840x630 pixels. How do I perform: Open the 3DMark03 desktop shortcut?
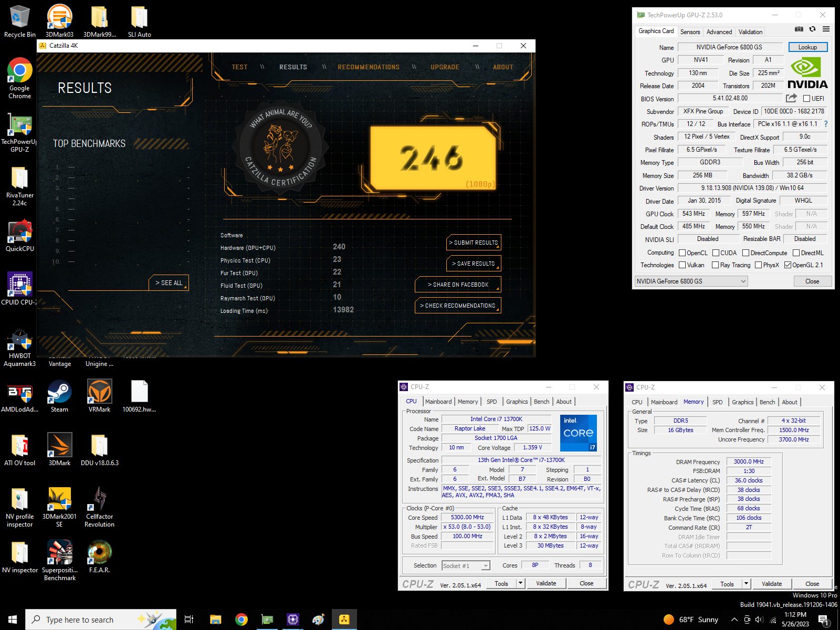[x=59, y=21]
